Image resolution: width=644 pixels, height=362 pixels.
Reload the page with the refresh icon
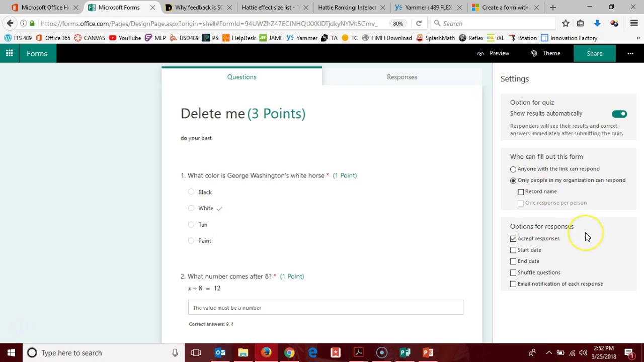tap(419, 23)
